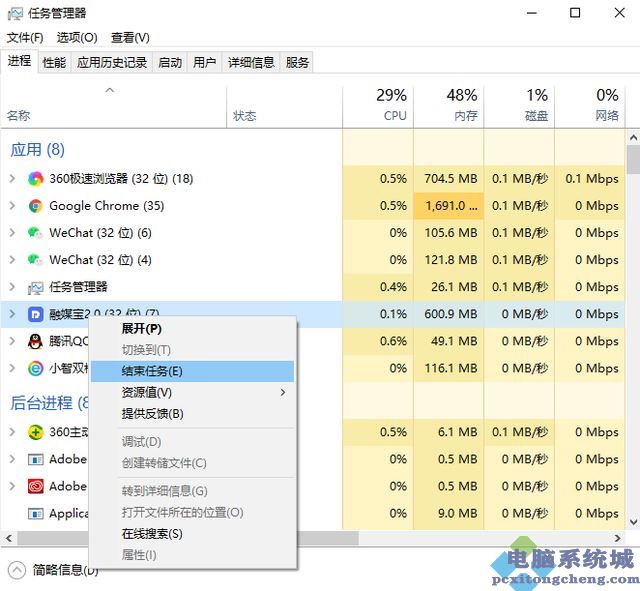
Task: Click the 704.5 MB memory value
Action: [x=451, y=179]
